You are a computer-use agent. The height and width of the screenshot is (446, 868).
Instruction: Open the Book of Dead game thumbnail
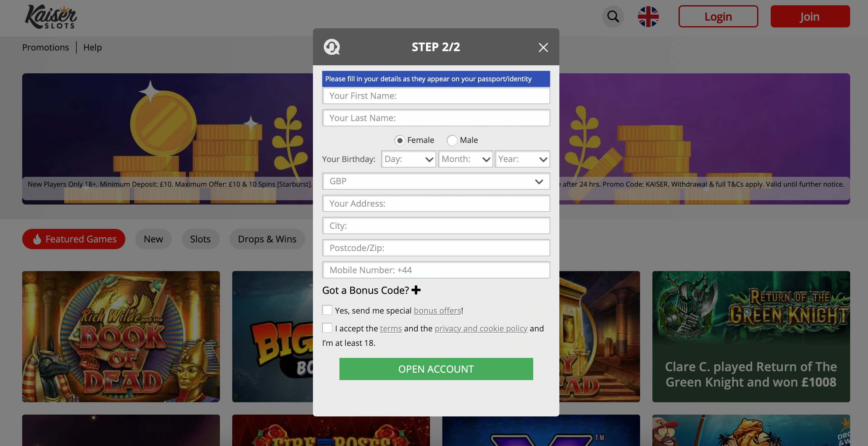coord(121,337)
